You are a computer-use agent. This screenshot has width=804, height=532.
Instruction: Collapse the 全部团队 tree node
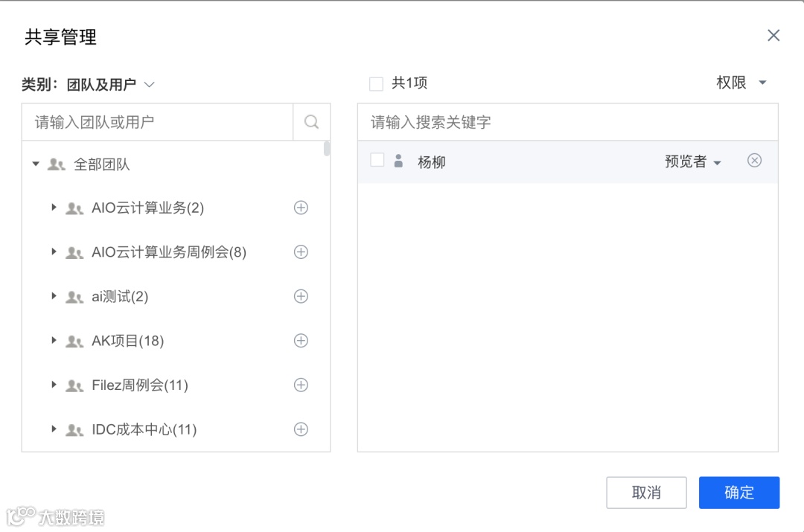[36, 164]
